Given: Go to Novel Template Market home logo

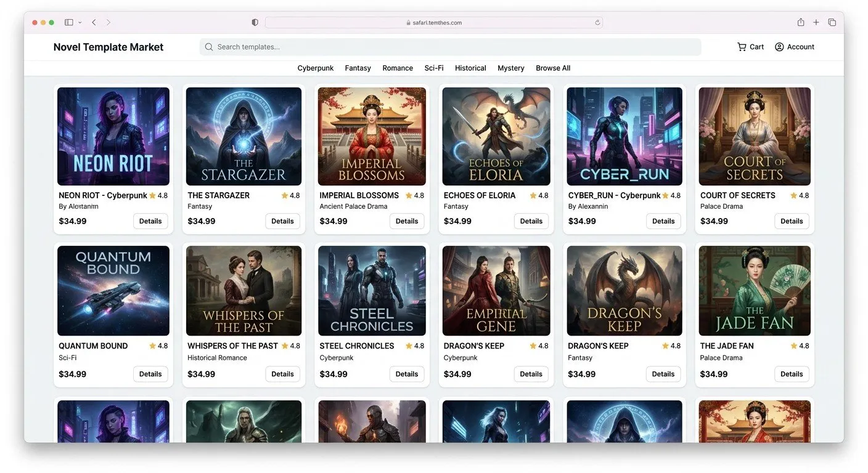Looking at the screenshot, I should pos(108,47).
